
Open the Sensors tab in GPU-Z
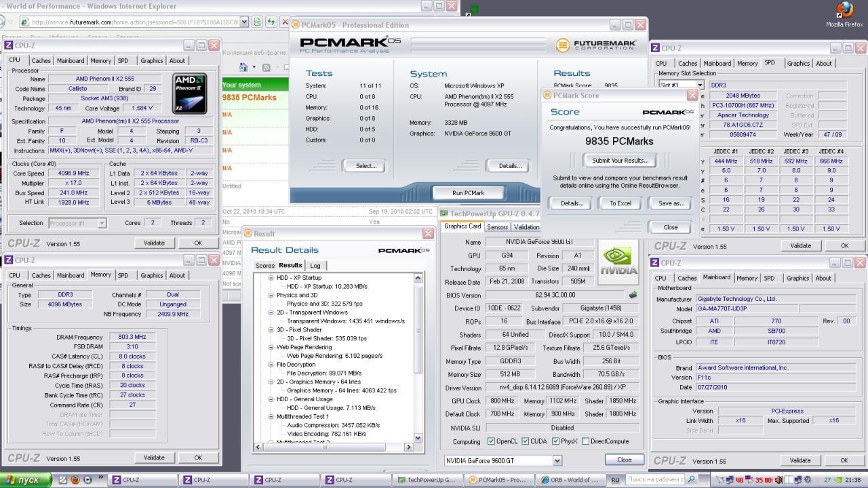(497, 227)
